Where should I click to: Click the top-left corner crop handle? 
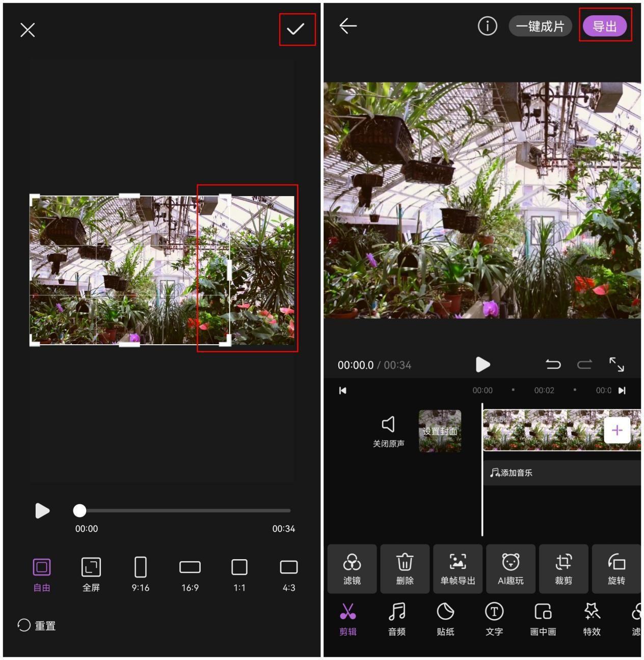pos(35,199)
